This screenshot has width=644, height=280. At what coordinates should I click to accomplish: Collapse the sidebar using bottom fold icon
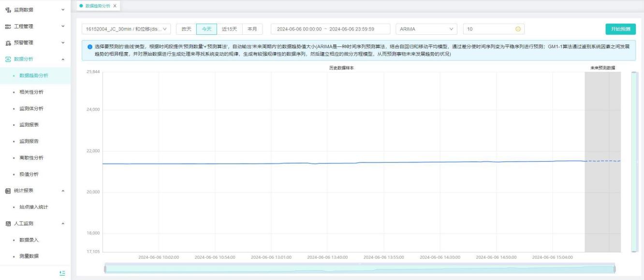coord(62,273)
